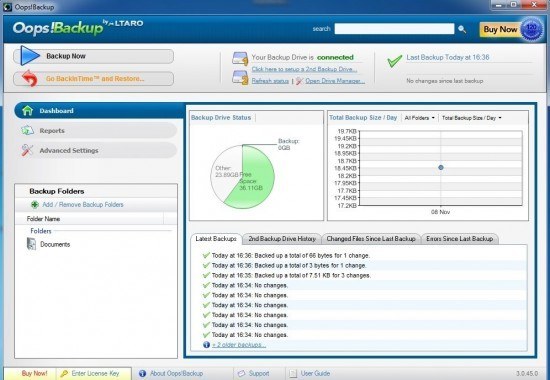550x380 pixels.
Task: Open the User Guide footer link
Action: [315, 373]
